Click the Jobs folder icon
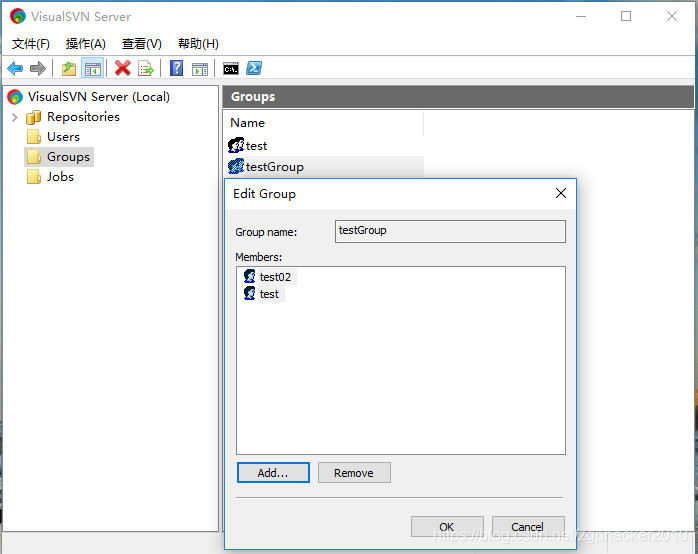Screen dimensions: 698x554 click(x=34, y=177)
